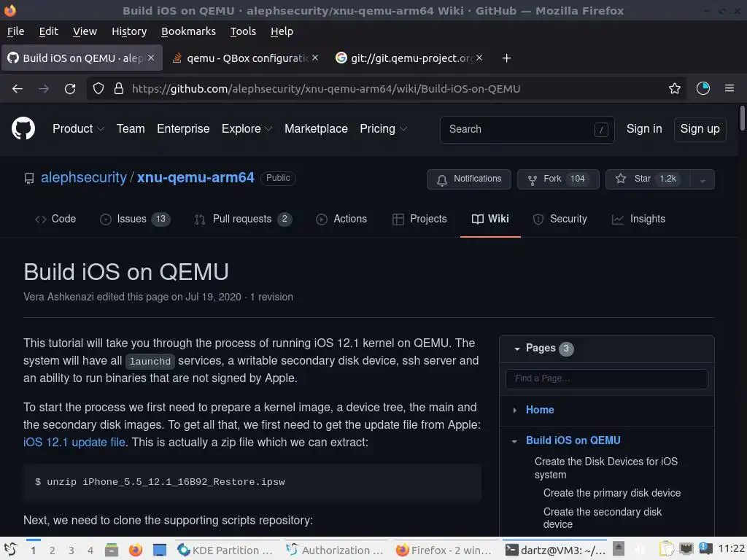The height and width of the screenshot is (560, 747).
Task: Go to 'Create the secondary disk device'
Action: (x=603, y=518)
